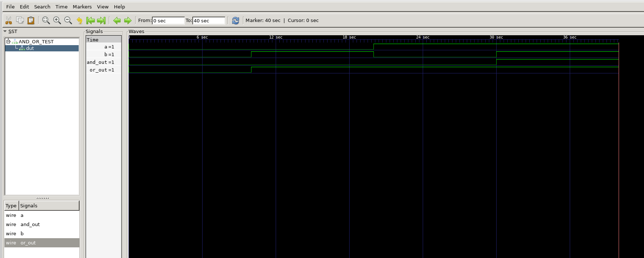
Task: Collapse the SST panel
Action: point(5,32)
